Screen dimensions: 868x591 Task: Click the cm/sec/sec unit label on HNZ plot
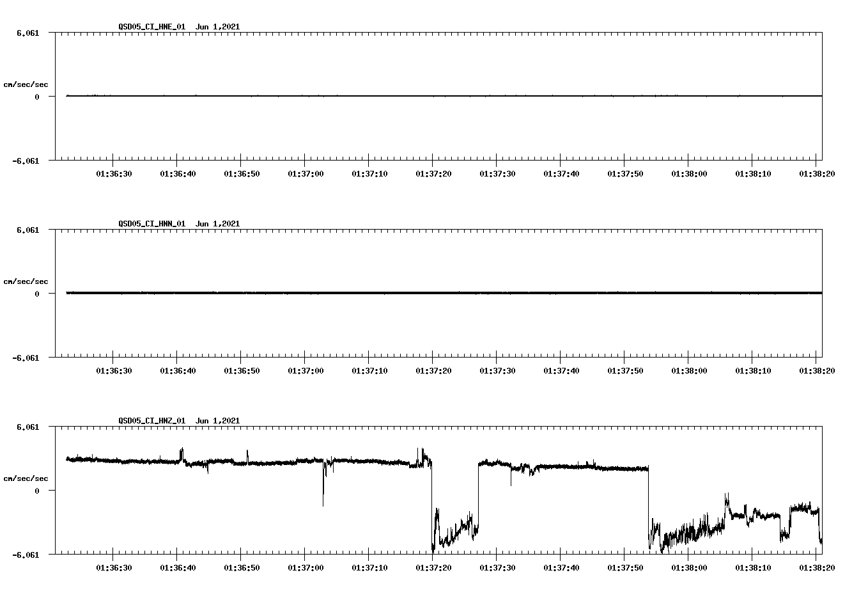tap(26, 478)
